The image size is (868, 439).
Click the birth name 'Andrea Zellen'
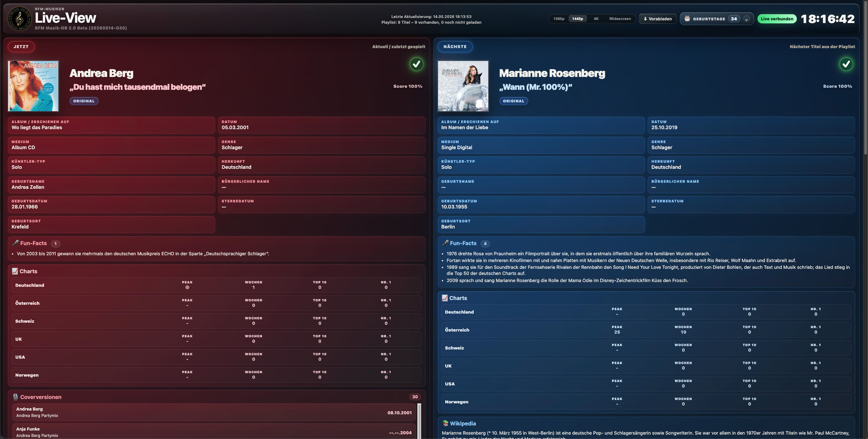click(x=28, y=187)
